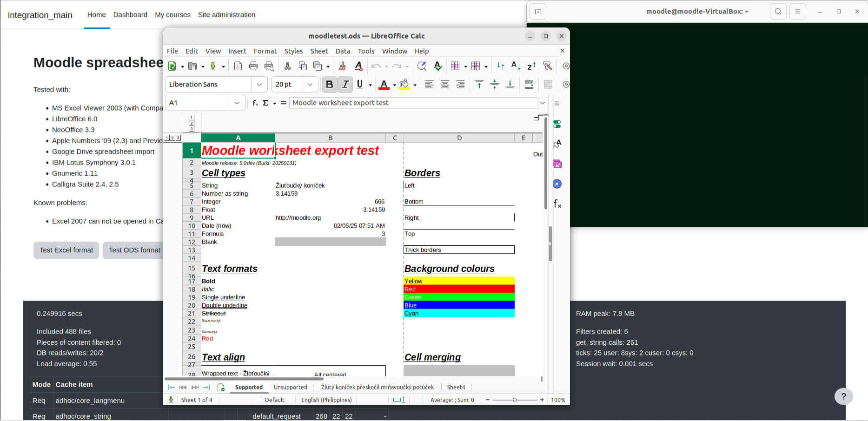
Task: Open the Dashboard link in Moodle
Action: (130, 15)
